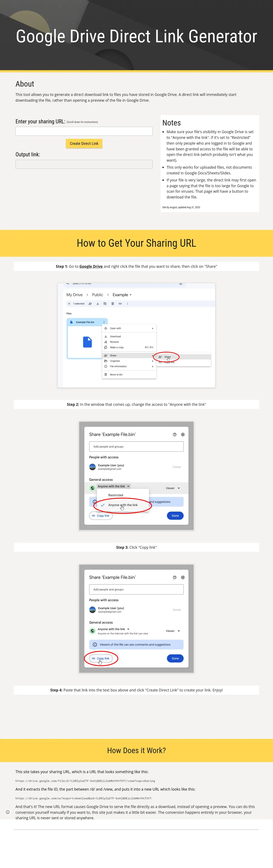Open the Step 1 Drive context-menu screenshot
This screenshot has height=868, width=273.
136,335
